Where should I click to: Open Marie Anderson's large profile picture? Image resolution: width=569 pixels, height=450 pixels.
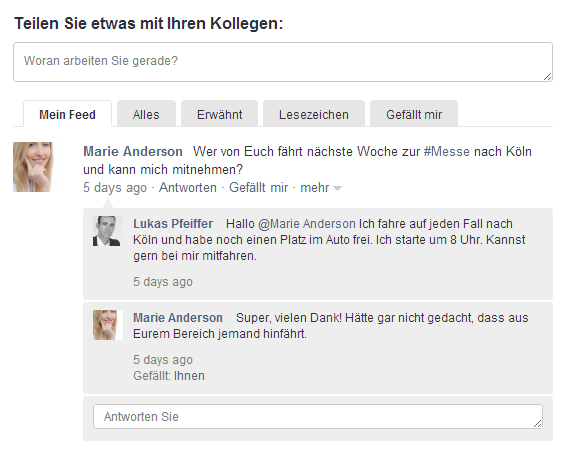click(38, 167)
